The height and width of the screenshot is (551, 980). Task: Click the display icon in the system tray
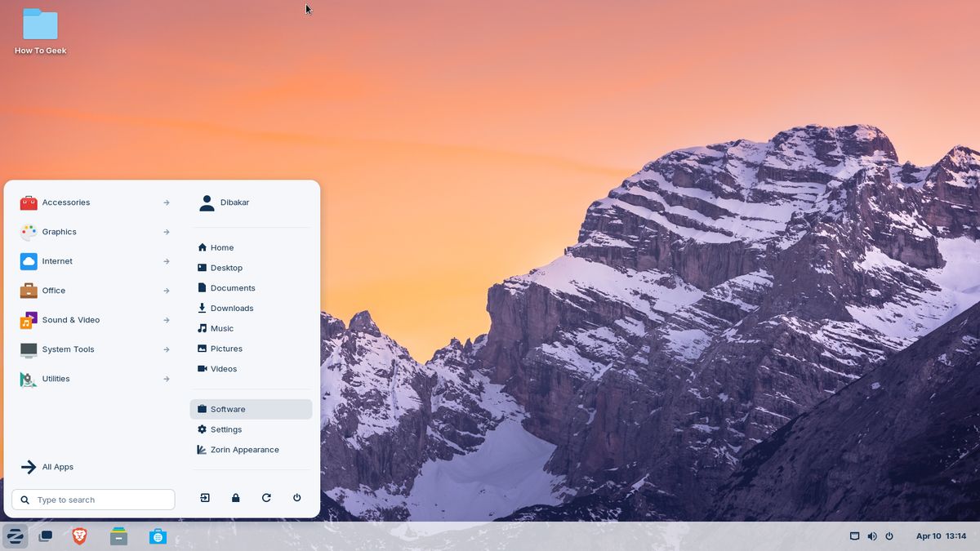click(854, 536)
